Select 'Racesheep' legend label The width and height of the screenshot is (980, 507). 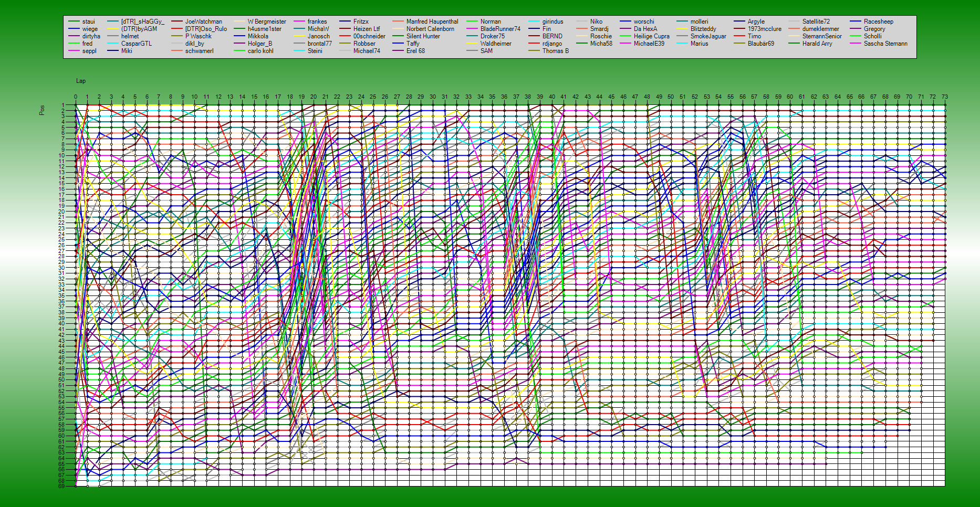tap(879, 22)
